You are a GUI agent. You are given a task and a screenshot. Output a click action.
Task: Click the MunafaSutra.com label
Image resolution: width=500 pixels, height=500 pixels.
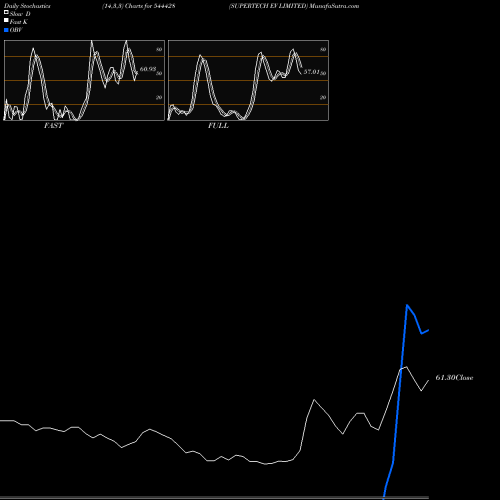[x=334, y=6]
